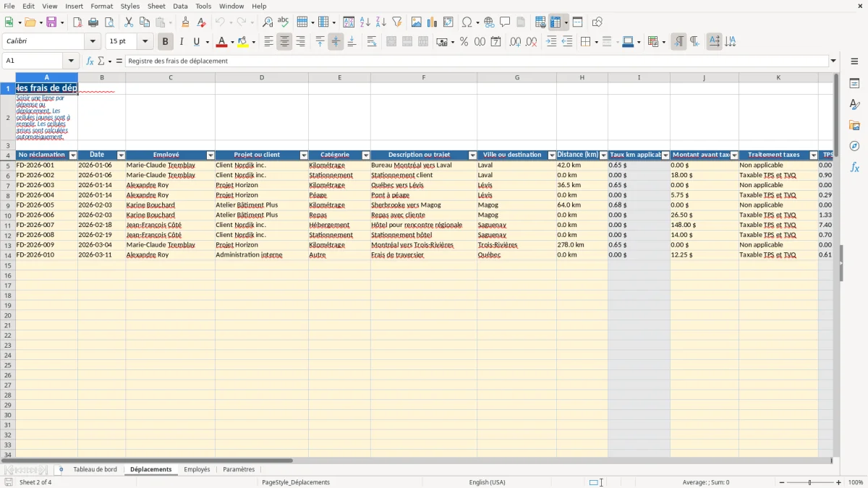Click the Insert Comment icon
Screen dimensions: 868x488
[505, 22]
